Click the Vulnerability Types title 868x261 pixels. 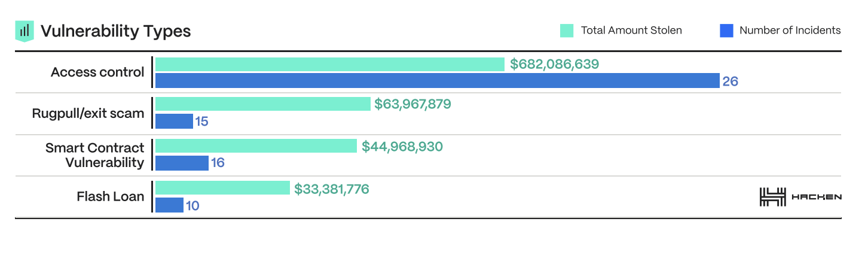coord(115,31)
